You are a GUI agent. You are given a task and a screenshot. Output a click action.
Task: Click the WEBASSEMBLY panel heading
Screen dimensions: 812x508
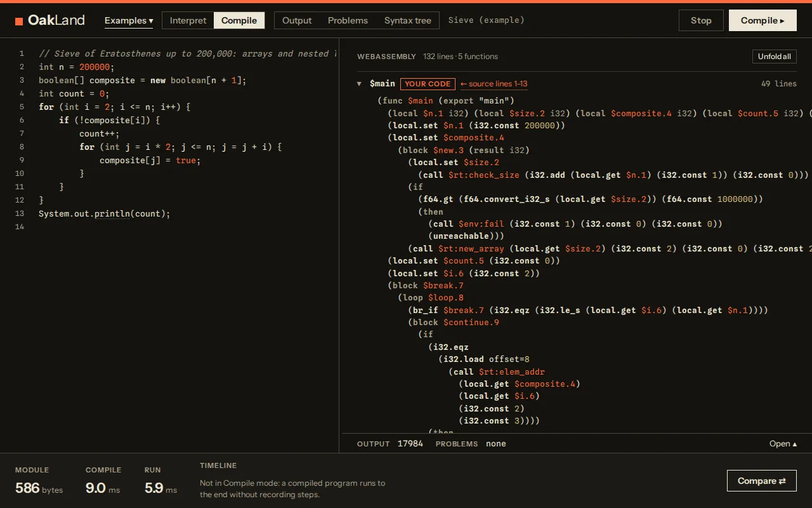click(386, 57)
